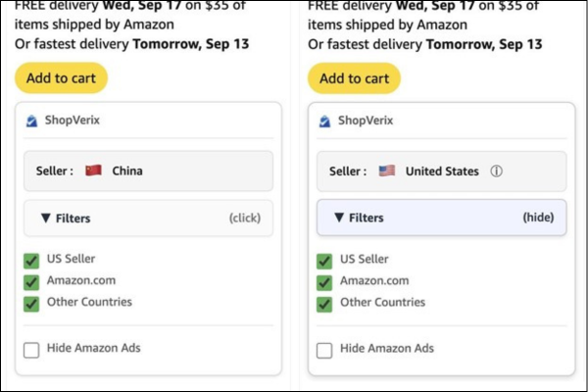Screen dimensions: 588x392
Task: Enable Hide Amazon Ads in the China seller panel
Action: 31,350
